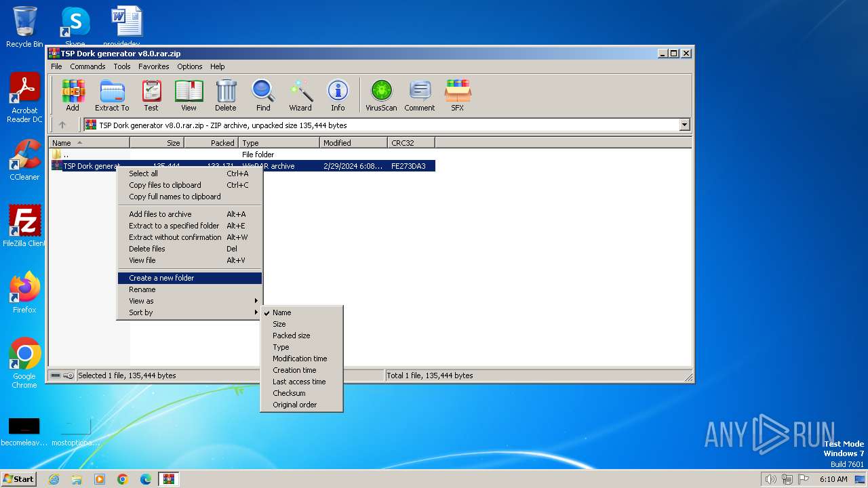Run VirusScan on the archive
This screenshot has height=488, width=868.
381,95
